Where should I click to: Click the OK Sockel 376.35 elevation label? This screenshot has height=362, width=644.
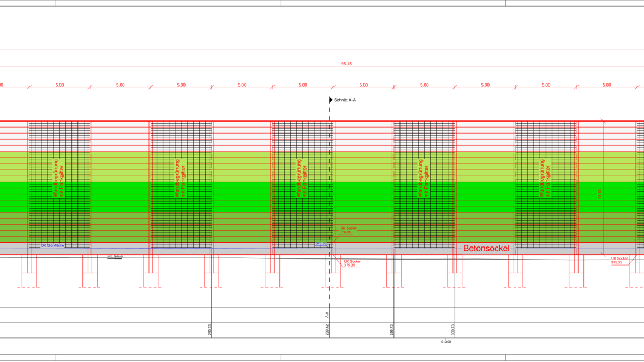[348, 230]
